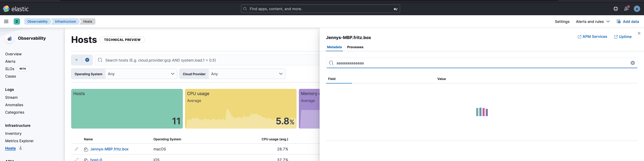Focus the metadata search input

pos(482,63)
